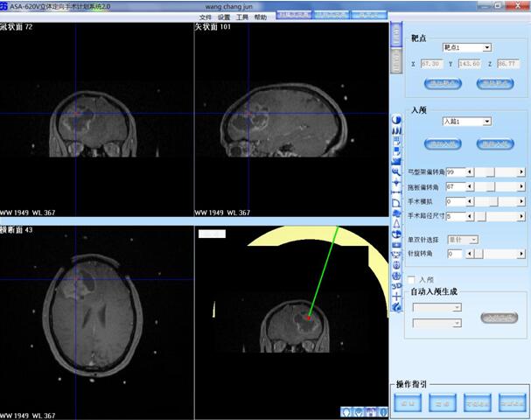Open the 单双针选择 dropdown

462,239
